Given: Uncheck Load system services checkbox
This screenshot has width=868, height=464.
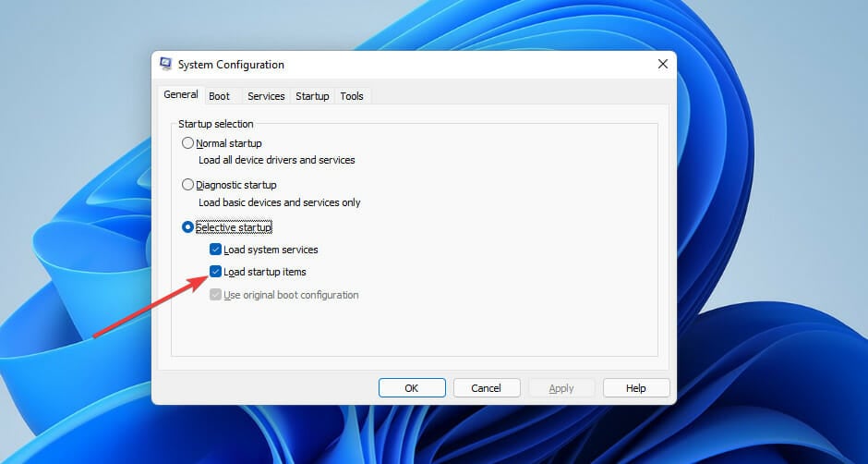Looking at the screenshot, I should 215,250.
